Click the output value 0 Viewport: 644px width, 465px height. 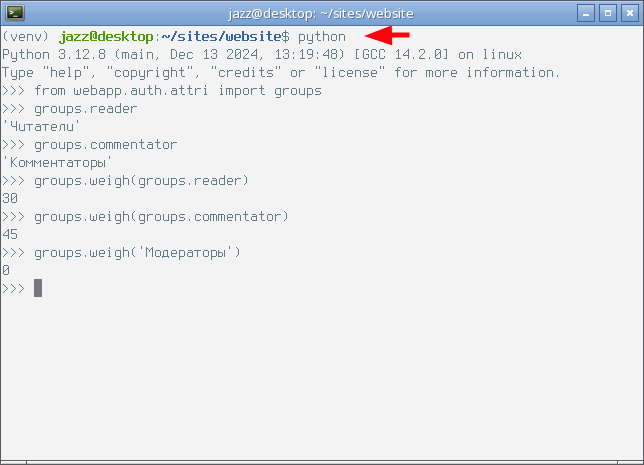click(x=6, y=270)
